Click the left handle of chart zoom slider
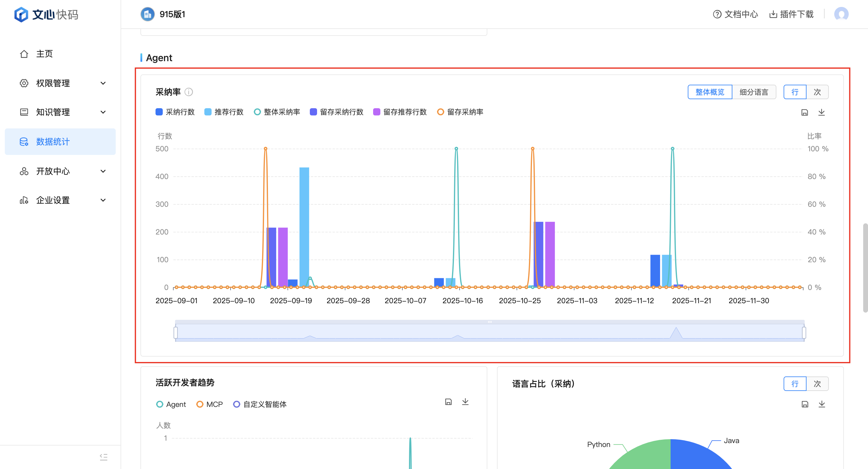This screenshot has height=469, width=868. tap(175, 332)
